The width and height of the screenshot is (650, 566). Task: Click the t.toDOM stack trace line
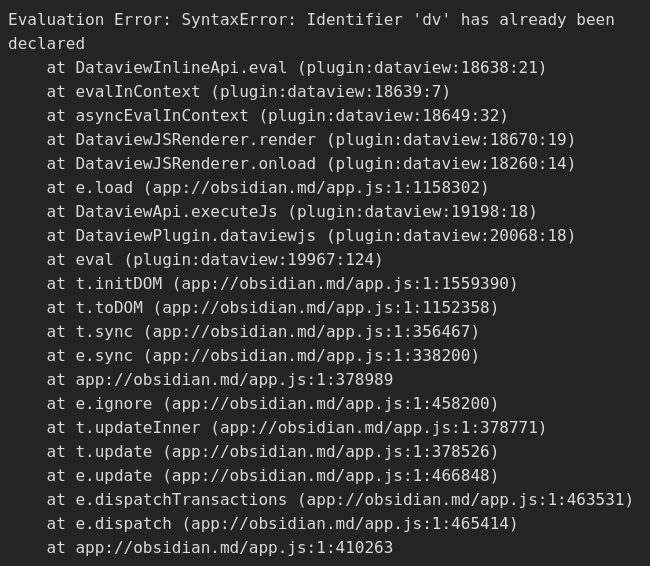[x=272, y=308]
